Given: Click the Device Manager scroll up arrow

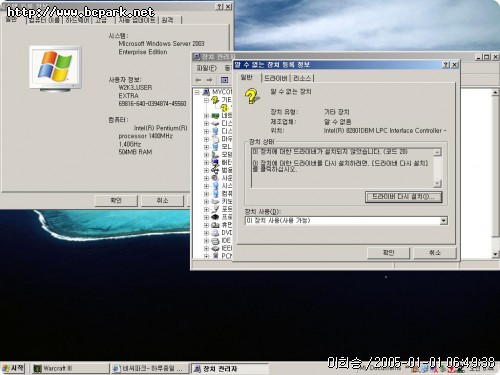Looking at the screenshot, I should click(x=495, y=92).
